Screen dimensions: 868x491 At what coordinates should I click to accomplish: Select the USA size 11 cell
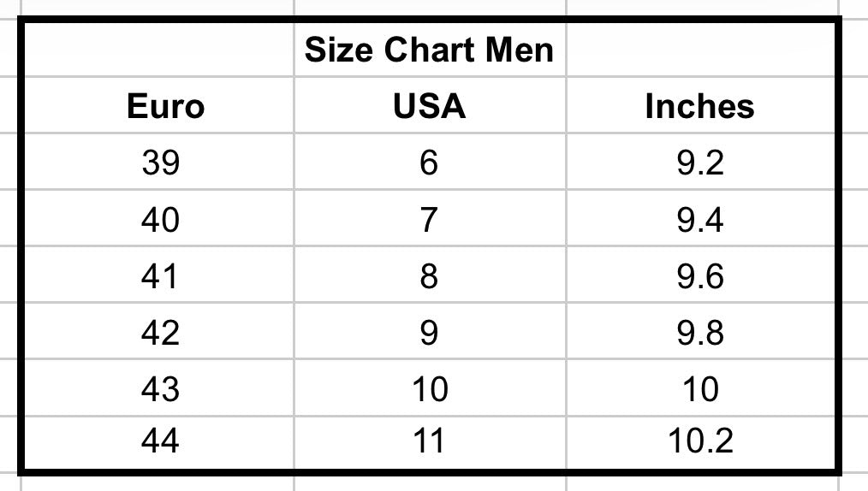pos(429,441)
